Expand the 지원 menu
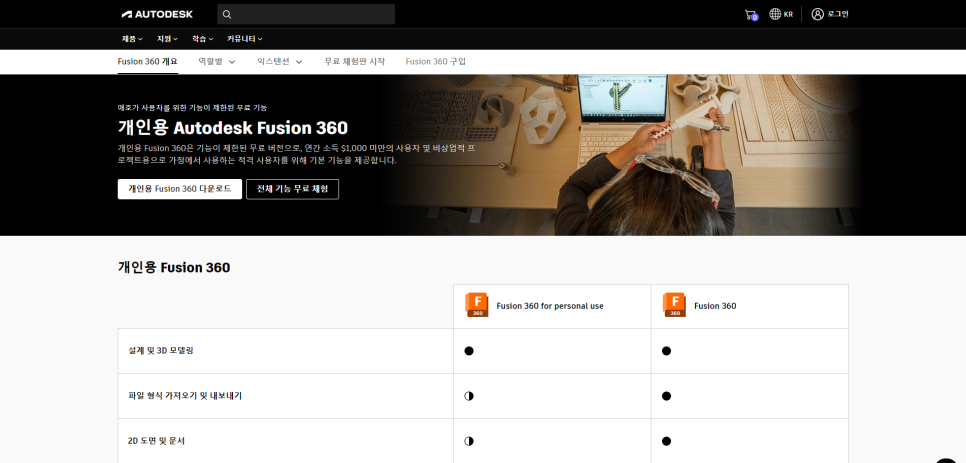966x463 pixels. [x=167, y=39]
